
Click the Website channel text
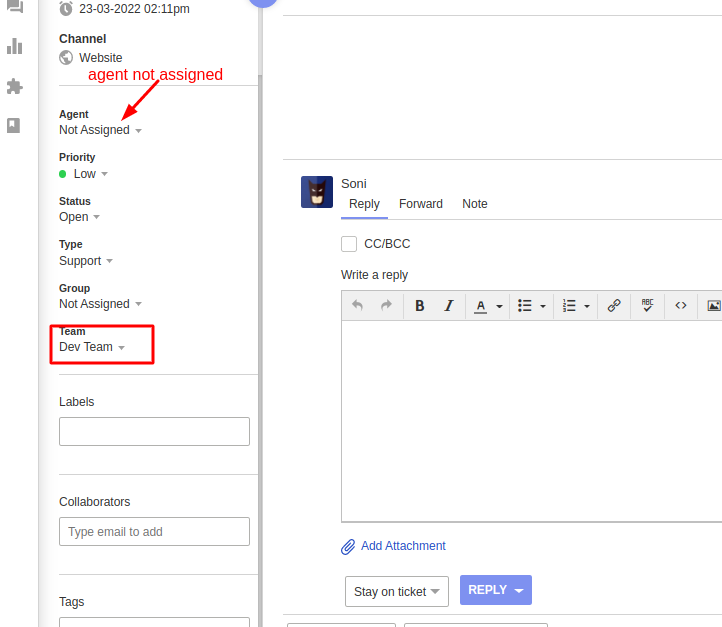100,58
